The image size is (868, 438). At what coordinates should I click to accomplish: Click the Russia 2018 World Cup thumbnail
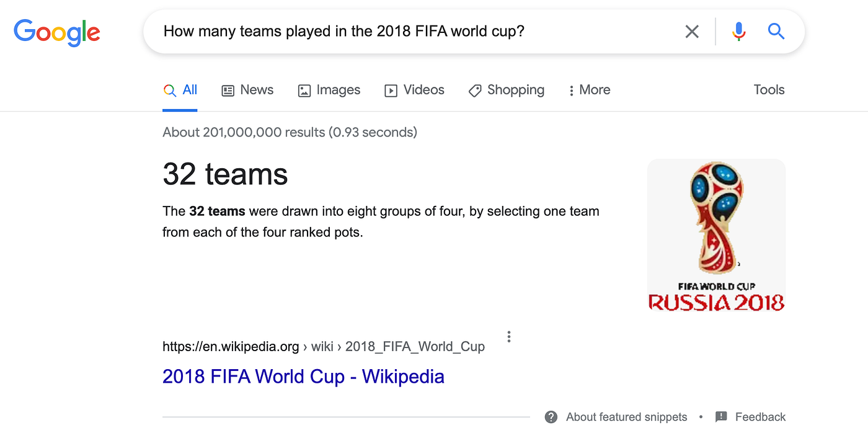point(716,236)
